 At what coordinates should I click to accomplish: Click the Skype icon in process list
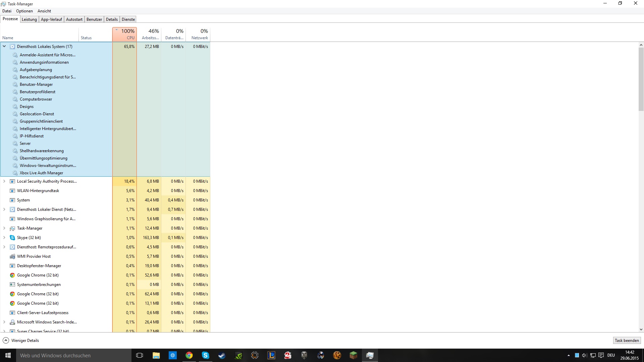(12, 238)
